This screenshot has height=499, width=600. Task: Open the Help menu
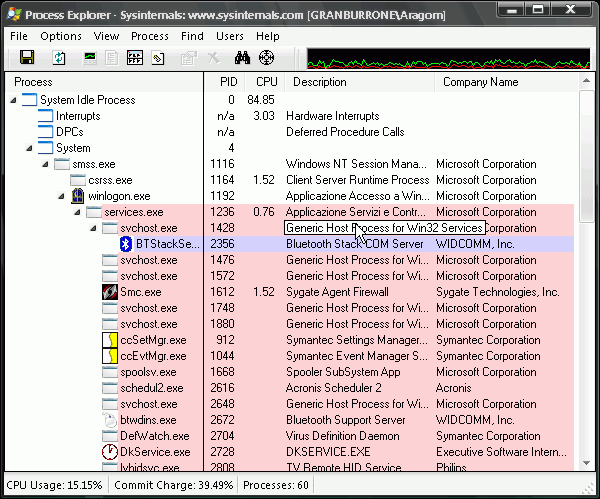pos(267,36)
